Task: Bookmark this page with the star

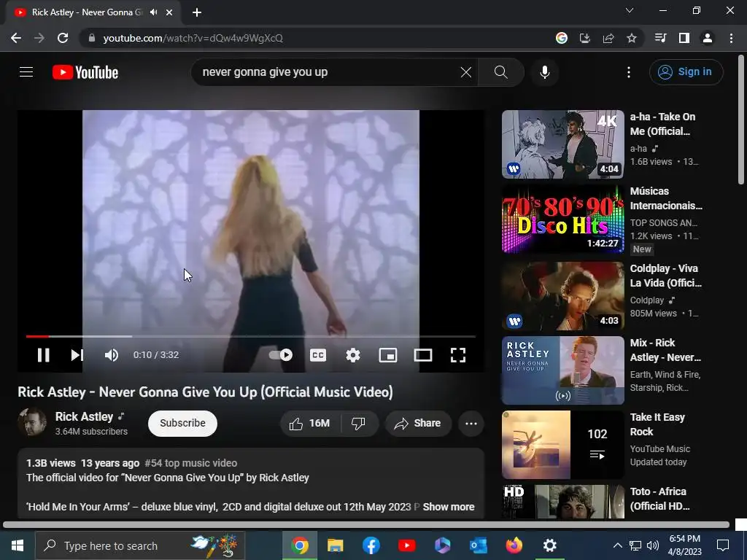Action: (x=632, y=38)
